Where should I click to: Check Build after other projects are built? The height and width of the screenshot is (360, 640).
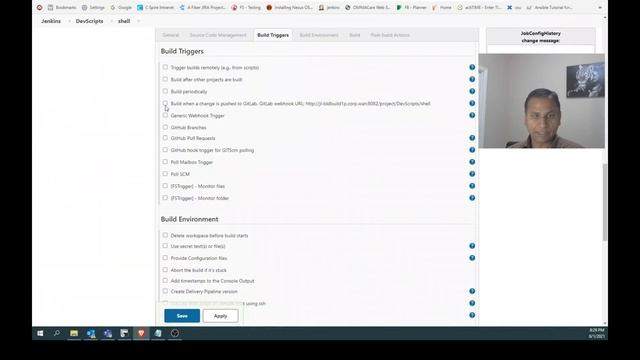pos(165,79)
